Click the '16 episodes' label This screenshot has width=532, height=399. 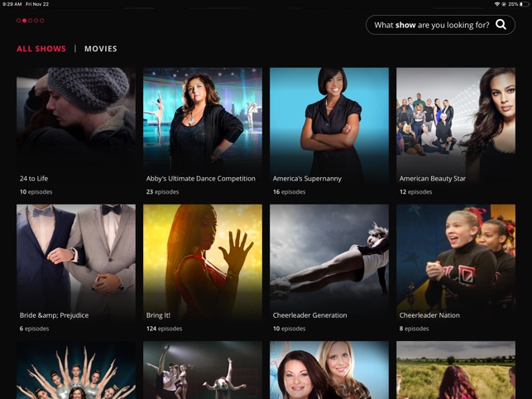pyautogui.click(x=289, y=192)
